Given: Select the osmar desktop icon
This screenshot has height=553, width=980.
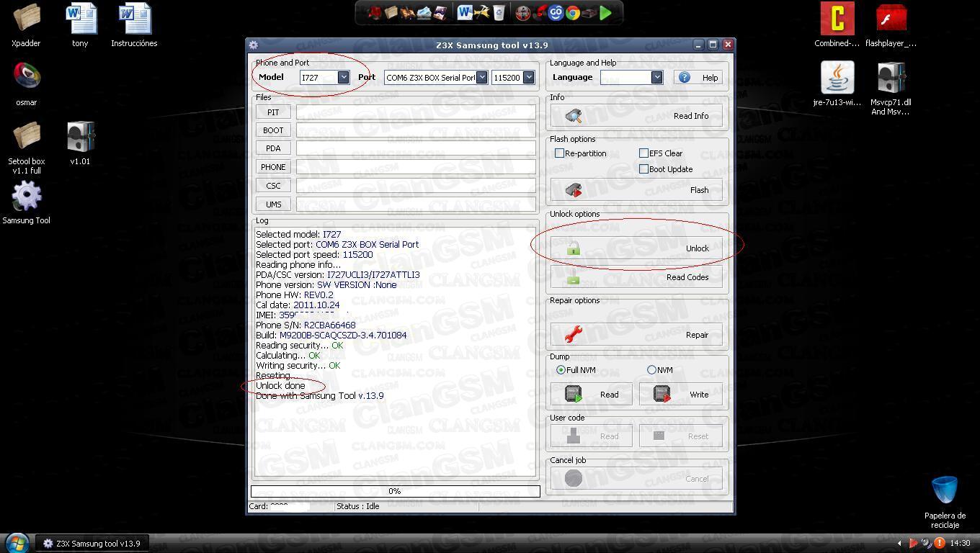Looking at the screenshot, I should point(27,84).
